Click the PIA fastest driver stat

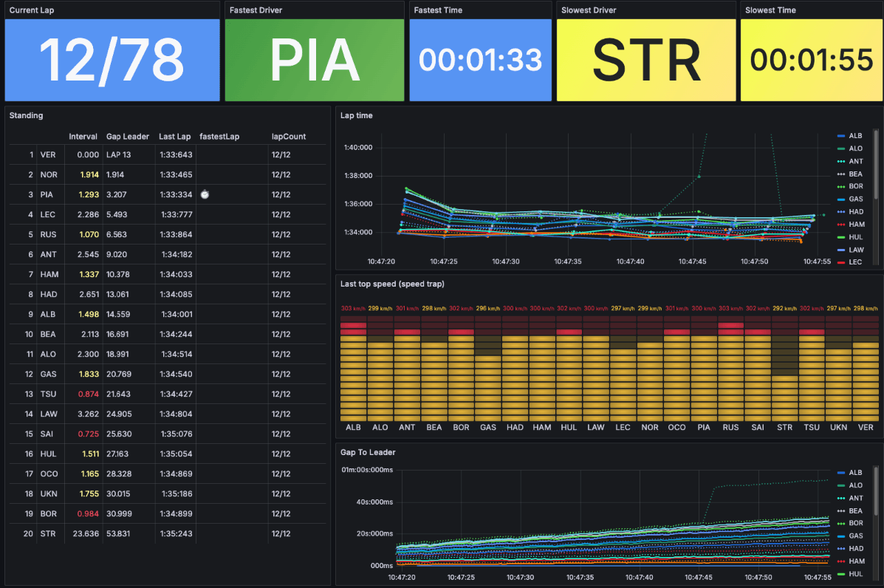(x=315, y=61)
